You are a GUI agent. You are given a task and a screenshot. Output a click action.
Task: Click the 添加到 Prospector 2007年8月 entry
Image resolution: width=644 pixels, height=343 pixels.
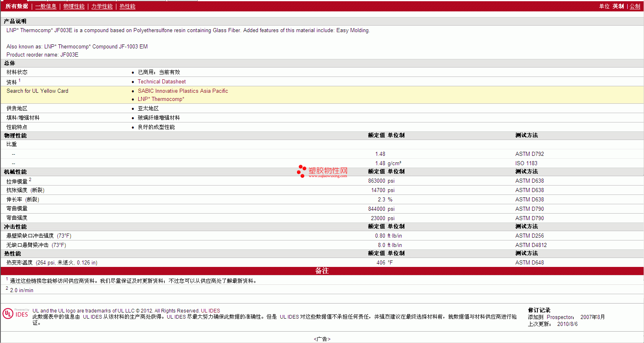pyautogui.click(x=566, y=317)
